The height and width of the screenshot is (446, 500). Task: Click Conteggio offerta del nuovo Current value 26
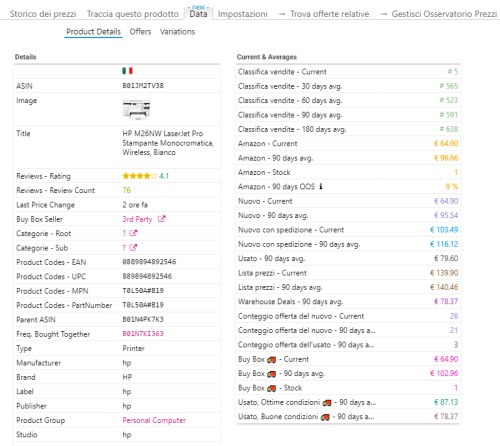454,316
